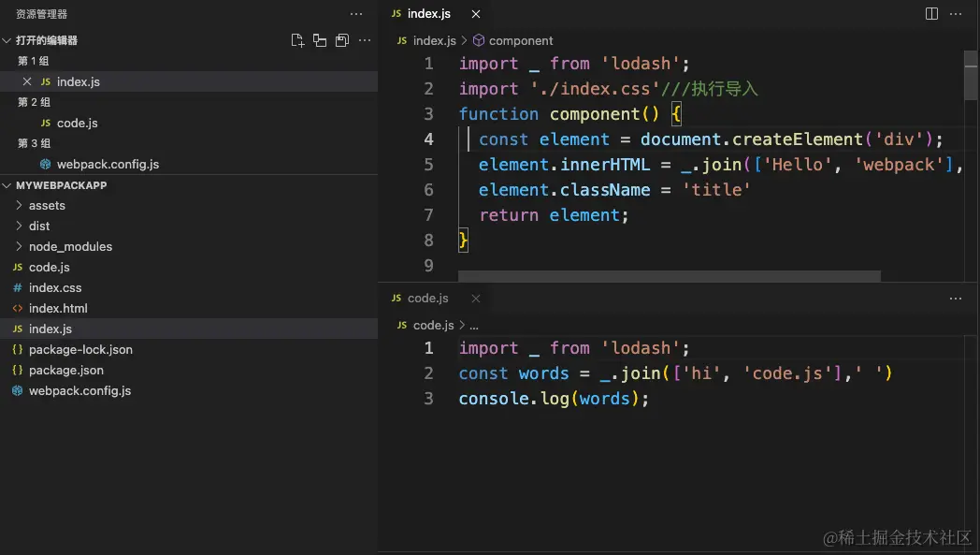
Task: Click JS icon of code.js in open editors
Action: [45, 123]
